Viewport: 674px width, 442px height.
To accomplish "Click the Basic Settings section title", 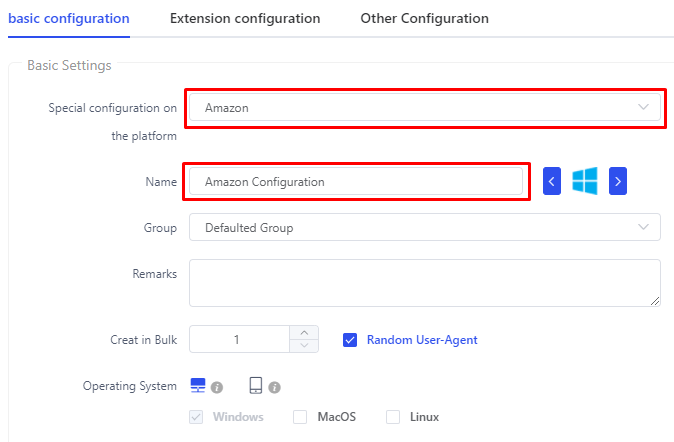I will click(69, 65).
